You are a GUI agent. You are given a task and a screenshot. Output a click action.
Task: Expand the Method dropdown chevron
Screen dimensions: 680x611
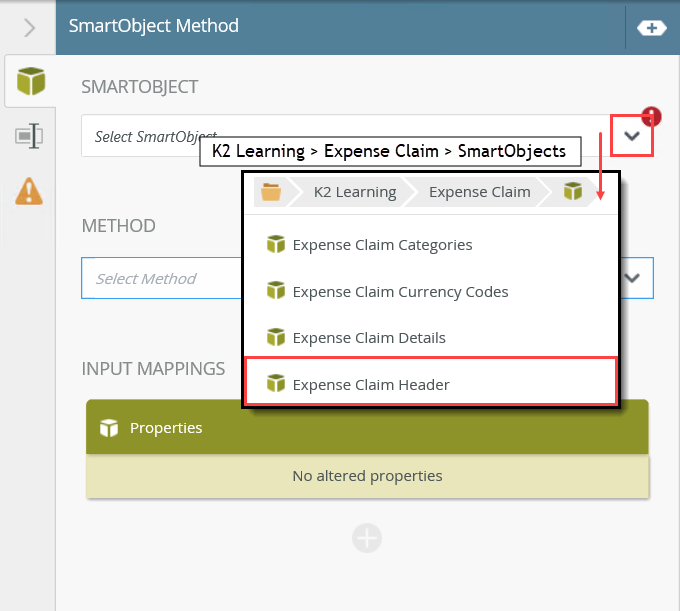(632, 278)
